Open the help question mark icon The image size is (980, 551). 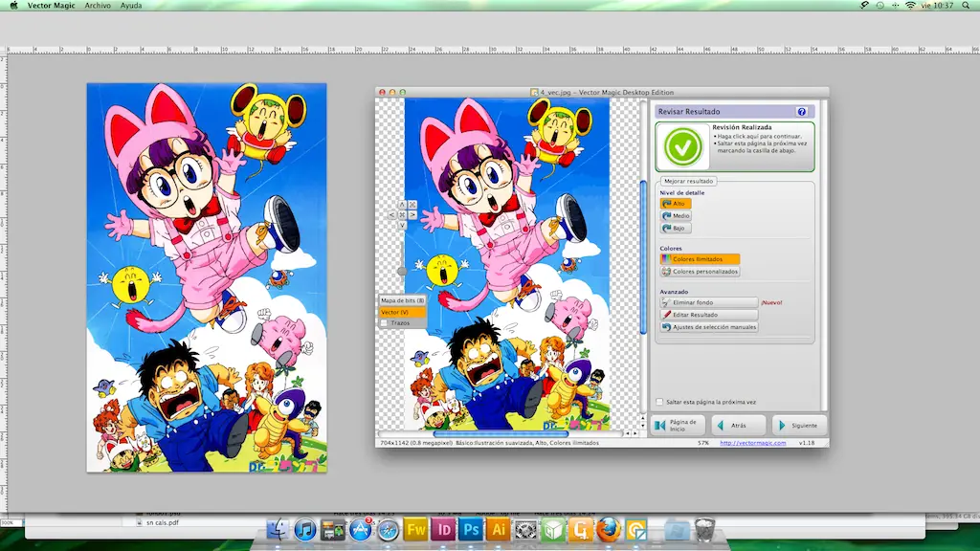pyautogui.click(x=802, y=112)
